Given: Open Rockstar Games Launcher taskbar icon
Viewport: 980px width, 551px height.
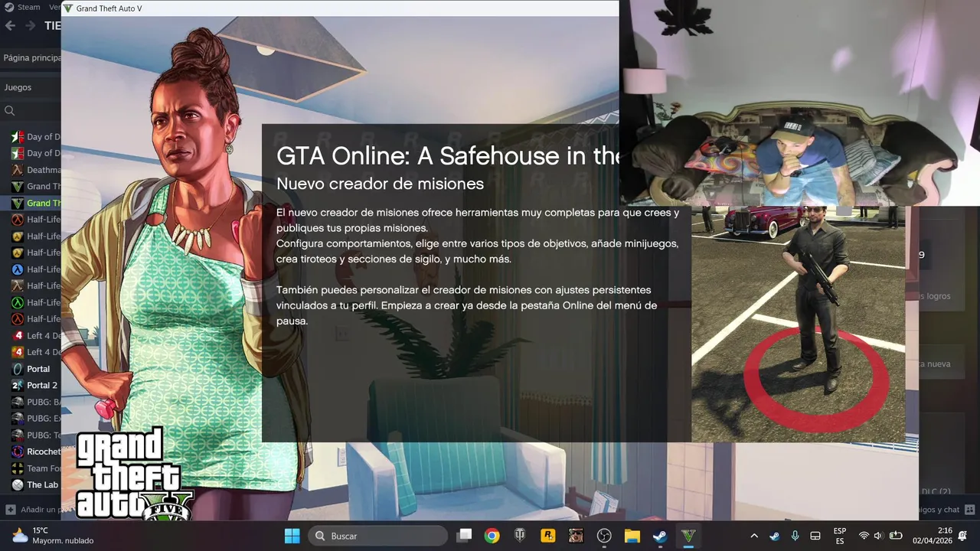Looking at the screenshot, I should [548, 536].
